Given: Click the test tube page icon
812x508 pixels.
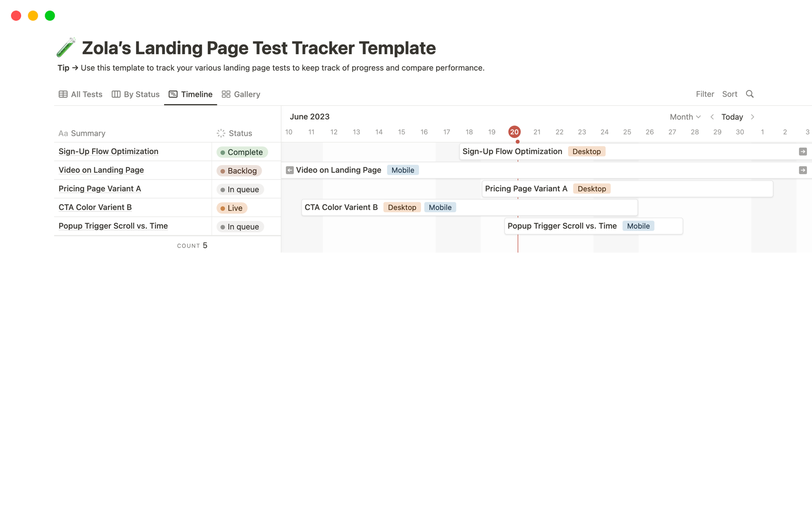Looking at the screenshot, I should [x=66, y=47].
